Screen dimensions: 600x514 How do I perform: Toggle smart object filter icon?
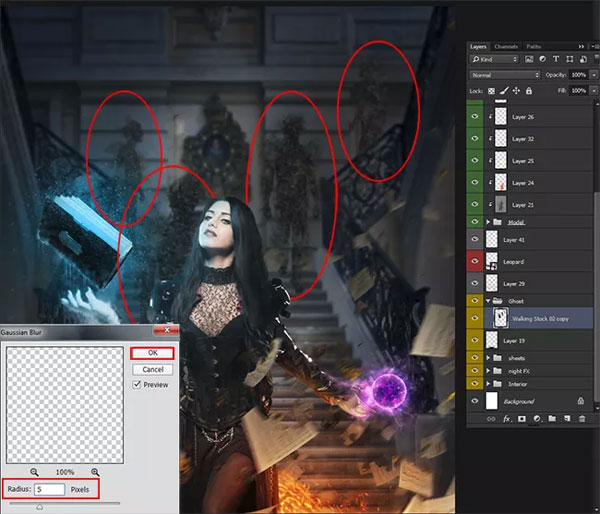(584, 59)
